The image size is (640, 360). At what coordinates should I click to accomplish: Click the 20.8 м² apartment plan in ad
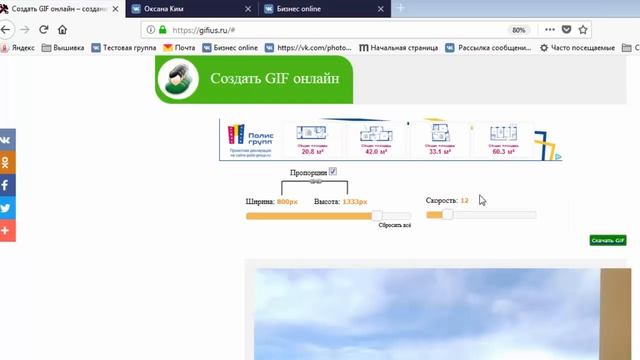pyautogui.click(x=312, y=140)
